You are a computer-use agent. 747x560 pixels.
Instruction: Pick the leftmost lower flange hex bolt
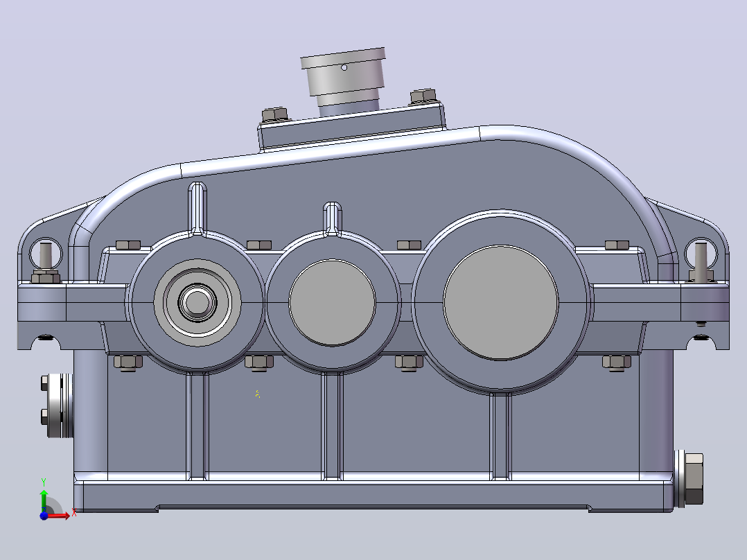[128, 362]
